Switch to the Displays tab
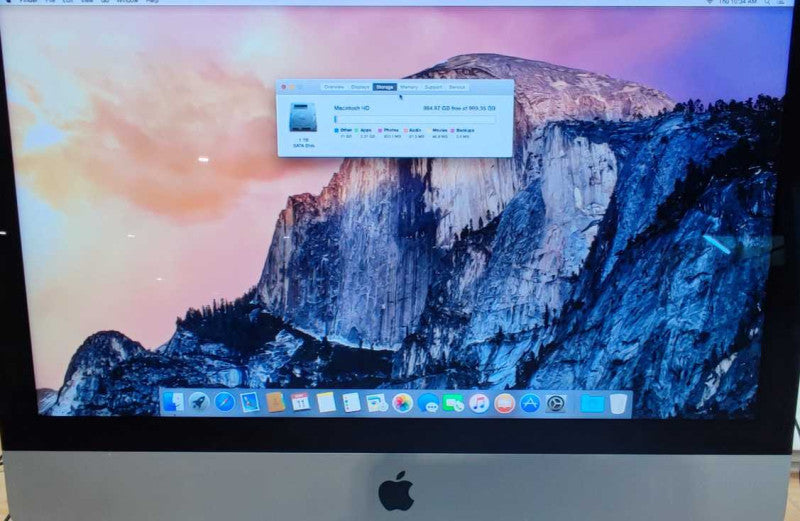 click(x=360, y=87)
